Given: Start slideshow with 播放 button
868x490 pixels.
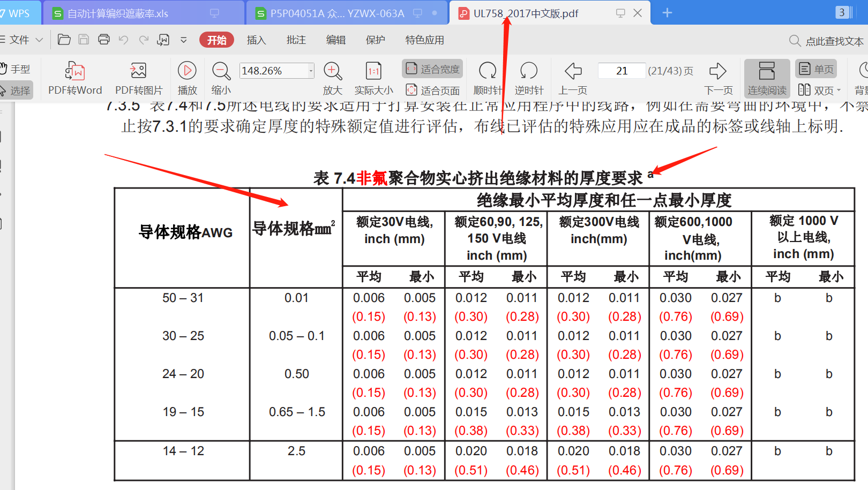Looking at the screenshot, I should click(187, 71).
